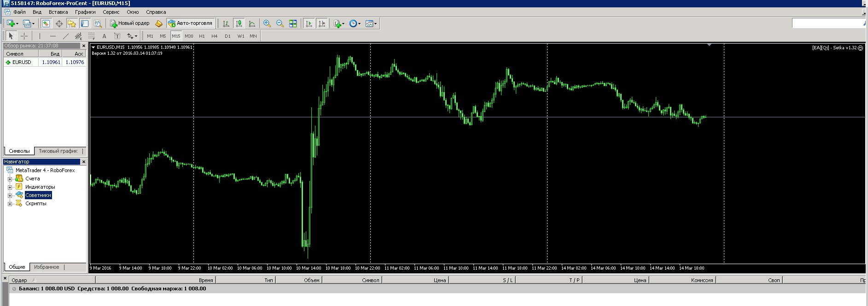Open dropdown arrow beside Templates icon
This screenshot has height=306, width=868.
376,23
